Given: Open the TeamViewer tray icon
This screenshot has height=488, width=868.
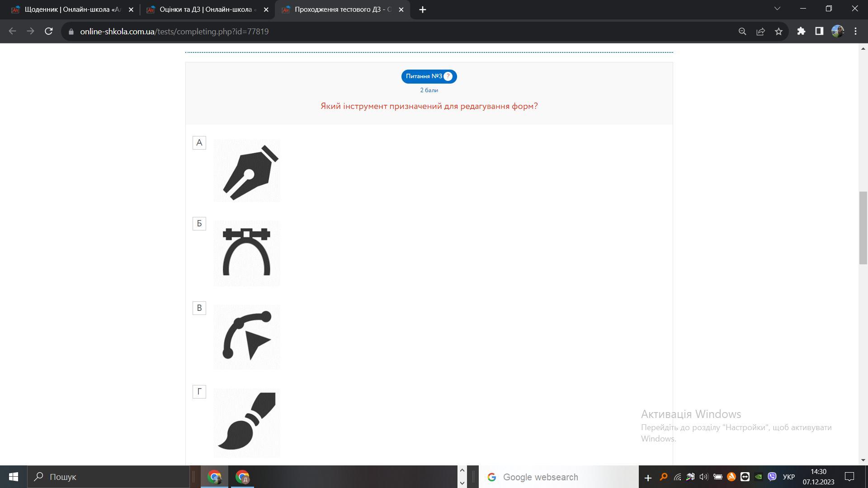Looking at the screenshot, I should pyautogui.click(x=745, y=477).
